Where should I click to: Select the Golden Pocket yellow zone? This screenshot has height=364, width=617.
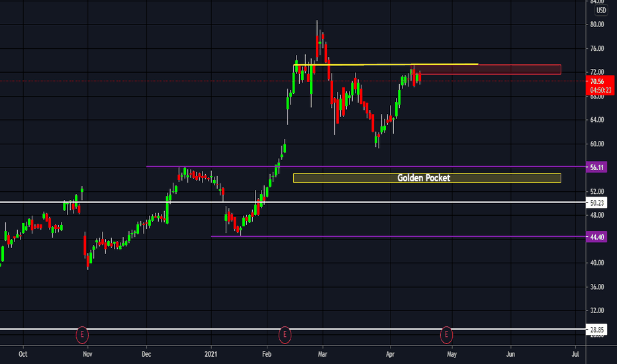click(427, 178)
